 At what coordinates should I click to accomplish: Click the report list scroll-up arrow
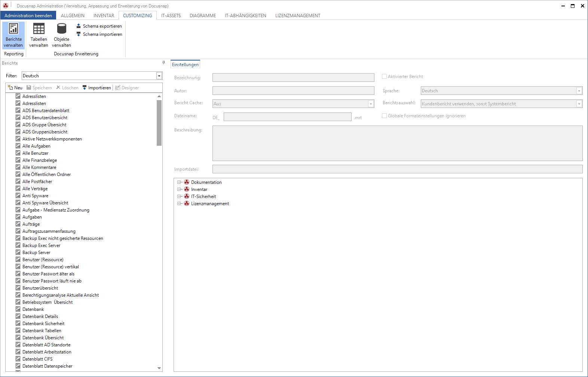click(x=159, y=96)
